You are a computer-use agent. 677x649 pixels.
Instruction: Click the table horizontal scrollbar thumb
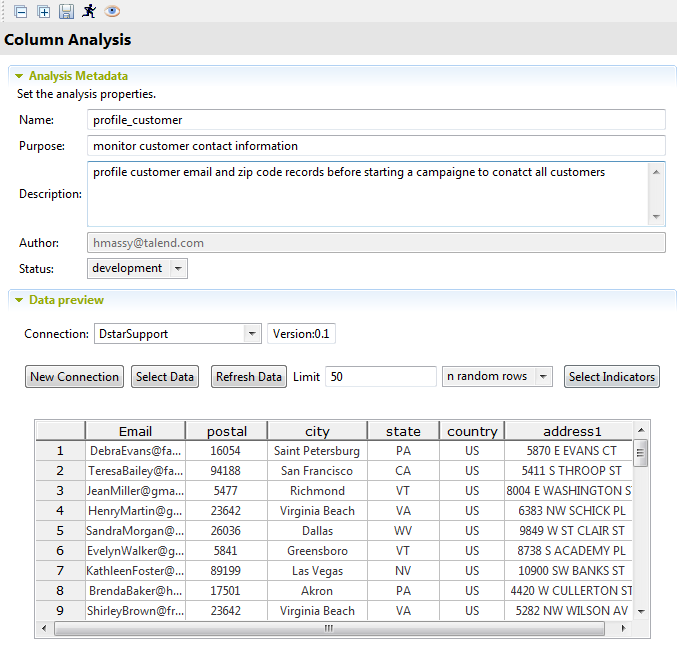tap(328, 629)
